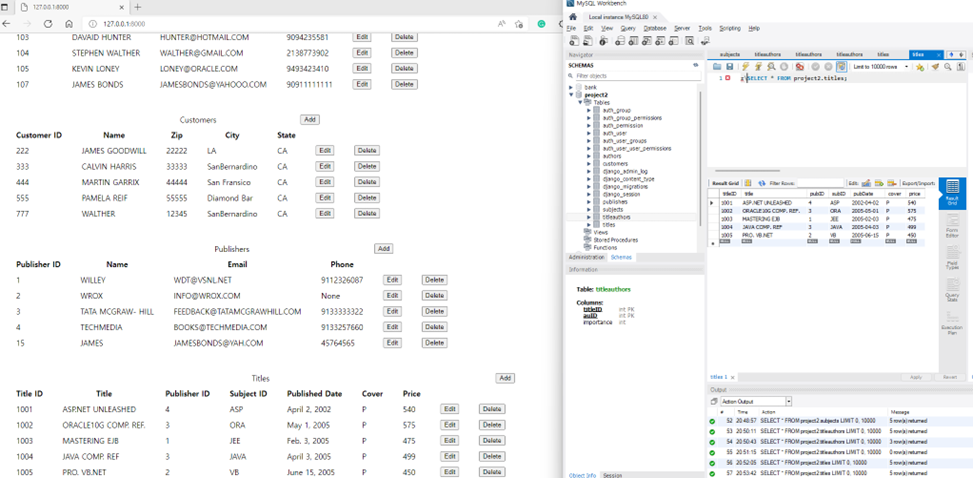The height and width of the screenshot is (478, 973).
Task: Click the insert new row icon
Action: click(879, 183)
